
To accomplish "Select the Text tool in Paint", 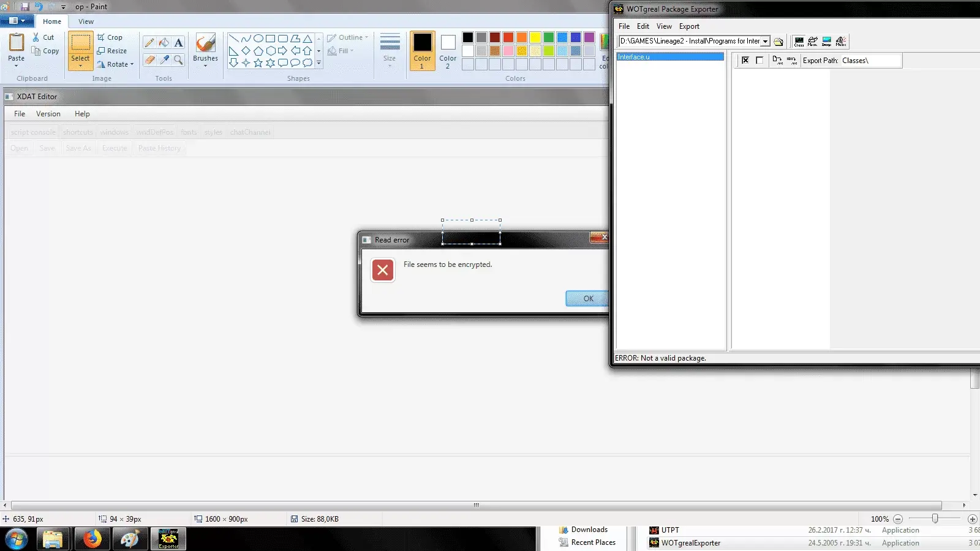I will click(x=178, y=43).
